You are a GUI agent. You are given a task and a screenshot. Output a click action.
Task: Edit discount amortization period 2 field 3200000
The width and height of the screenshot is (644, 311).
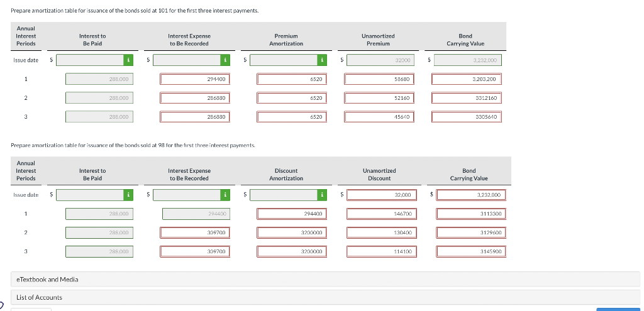(x=292, y=232)
